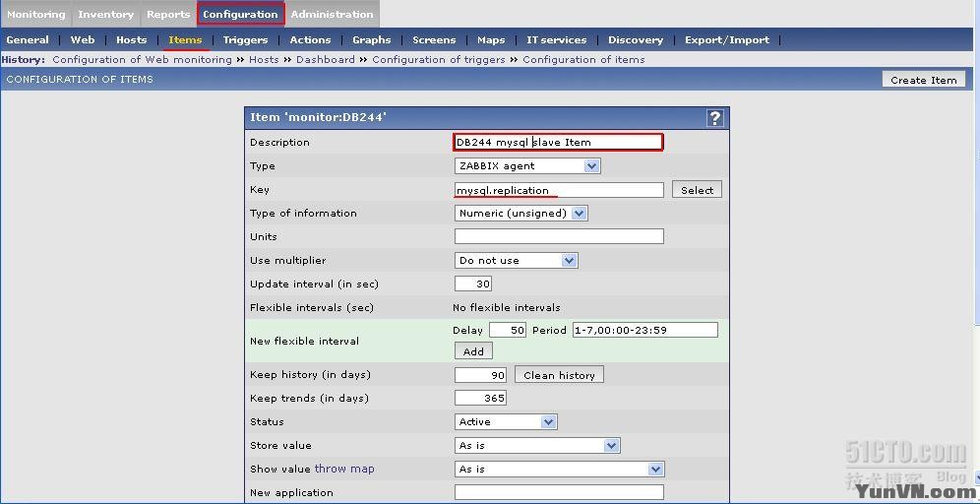Expand the Store value dropdown
This screenshot has height=504, width=980.
(x=537, y=445)
